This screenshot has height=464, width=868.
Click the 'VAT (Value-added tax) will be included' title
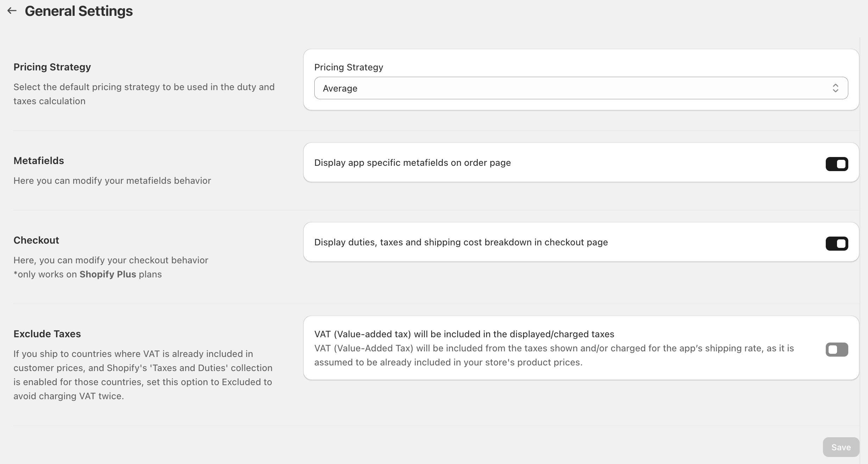(464, 334)
